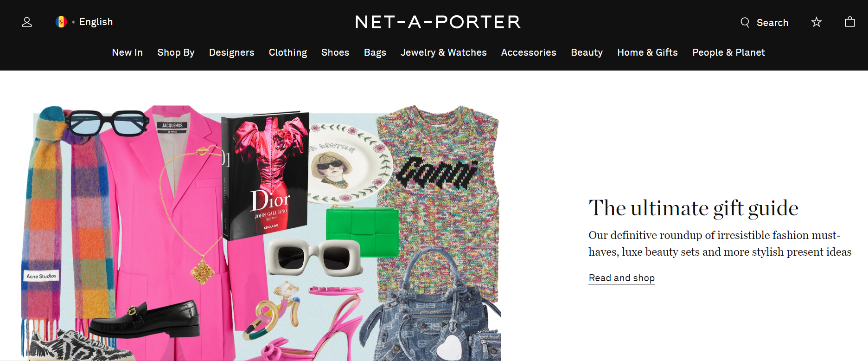Expand the Shop By menu
868x361 pixels.
pyautogui.click(x=176, y=52)
